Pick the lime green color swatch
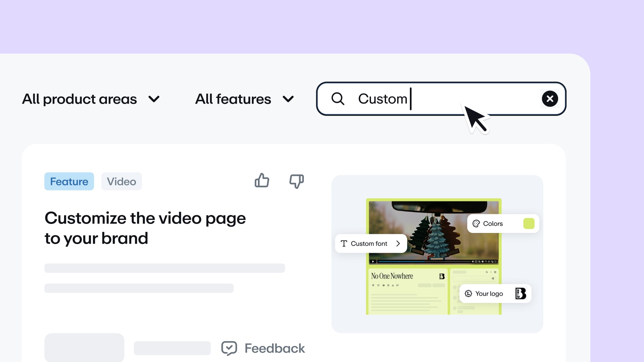The image size is (644, 362). coord(529,224)
